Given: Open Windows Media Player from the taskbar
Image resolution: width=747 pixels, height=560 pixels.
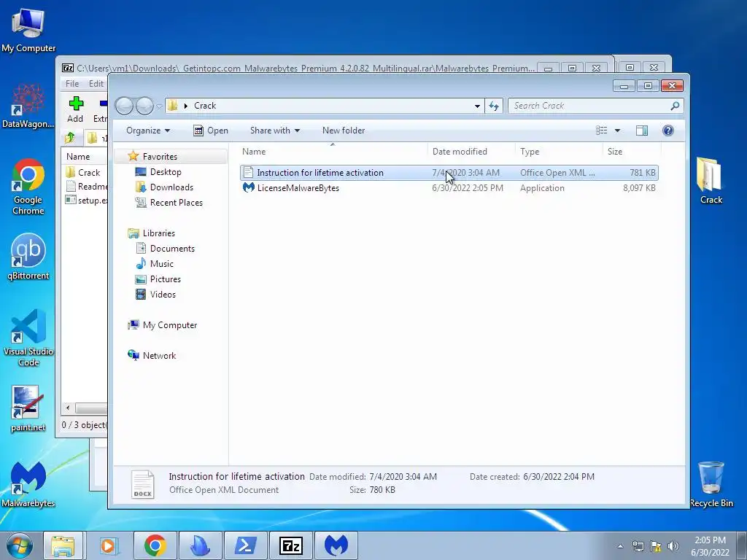Looking at the screenshot, I should (x=108, y=545).
